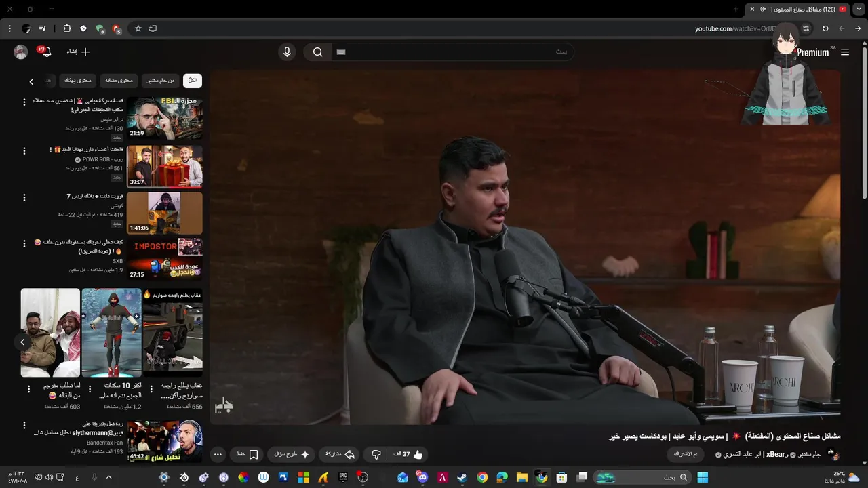
Task: Dislike the video with thumbs-down button
Action: 376,454
